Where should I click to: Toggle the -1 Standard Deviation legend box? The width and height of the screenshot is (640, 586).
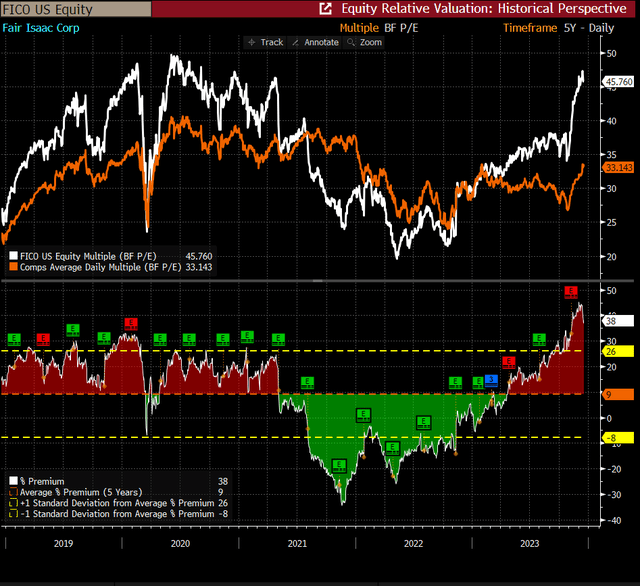(13, 514)
